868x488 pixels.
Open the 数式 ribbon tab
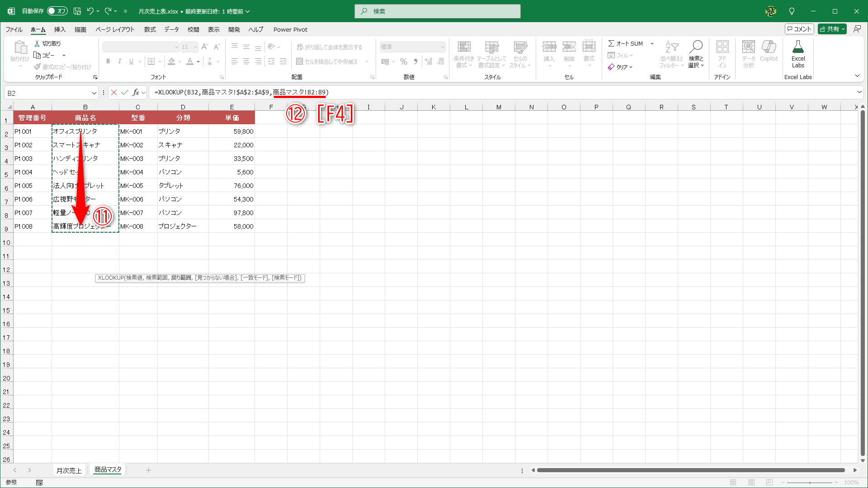[150, 29]
